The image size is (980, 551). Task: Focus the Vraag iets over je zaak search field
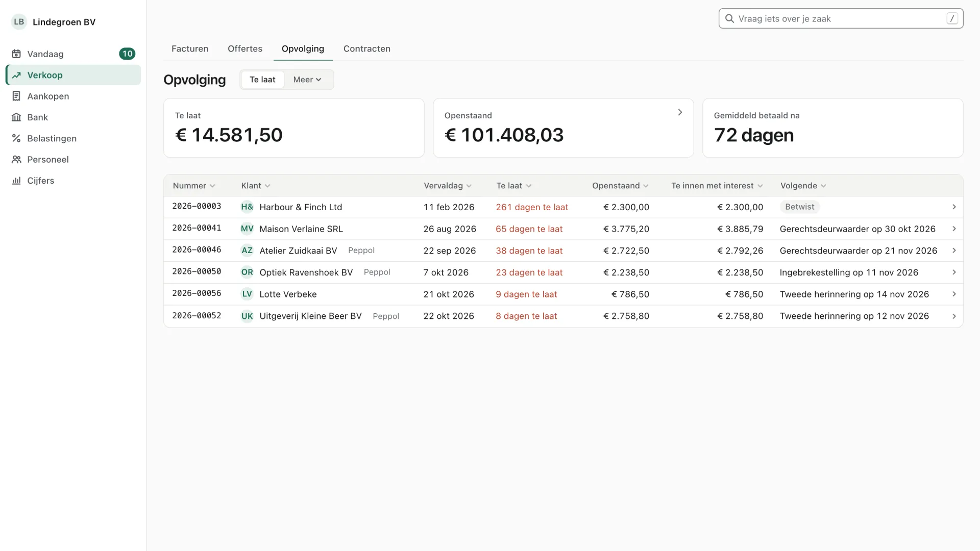(x=841, y=18)
